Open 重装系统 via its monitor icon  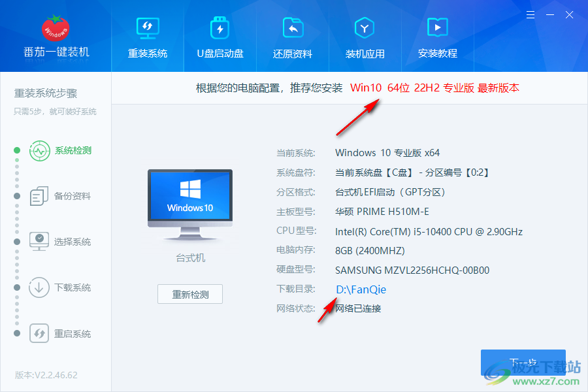148,28
